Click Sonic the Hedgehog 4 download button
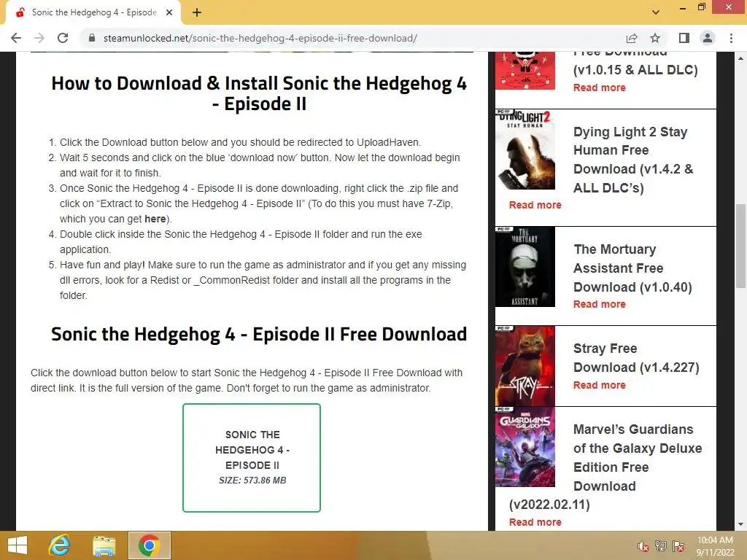 tap(252, 458)
